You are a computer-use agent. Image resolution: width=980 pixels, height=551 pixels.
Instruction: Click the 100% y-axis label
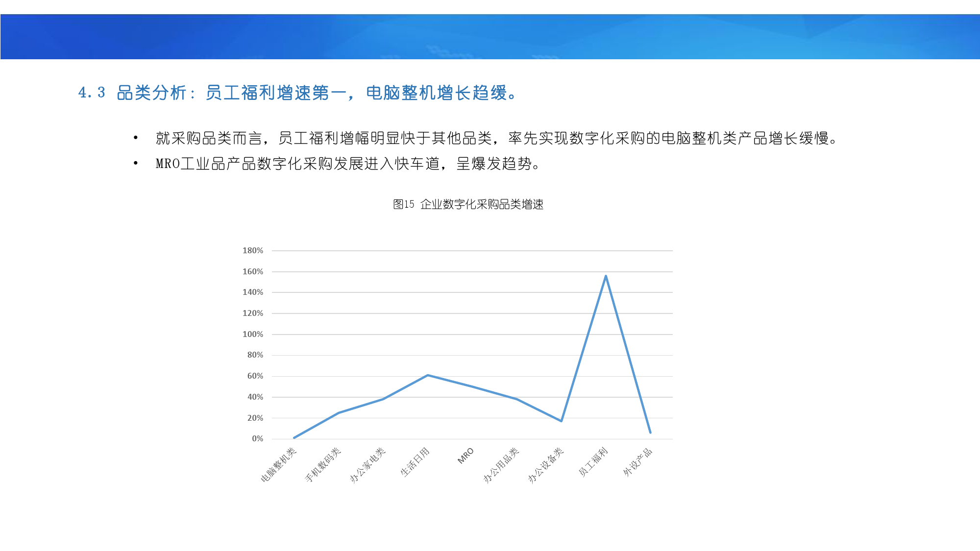(253, 334)
